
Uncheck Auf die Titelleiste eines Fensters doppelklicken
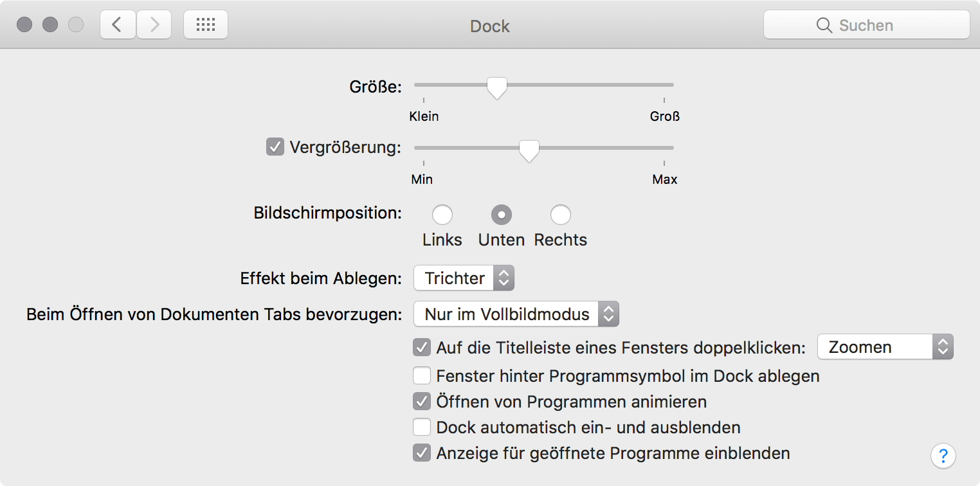(x=422, y=348)
